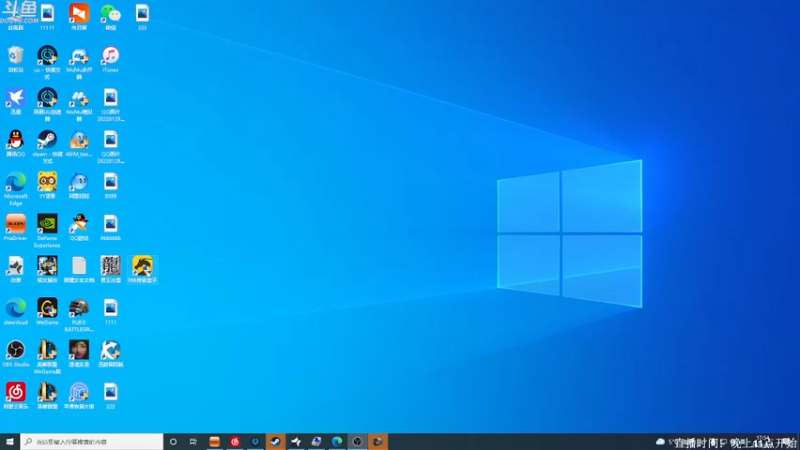Select the woman portrait shortcut icon
Viewport: 800px width, 450px height.
[x=79, y=350]
